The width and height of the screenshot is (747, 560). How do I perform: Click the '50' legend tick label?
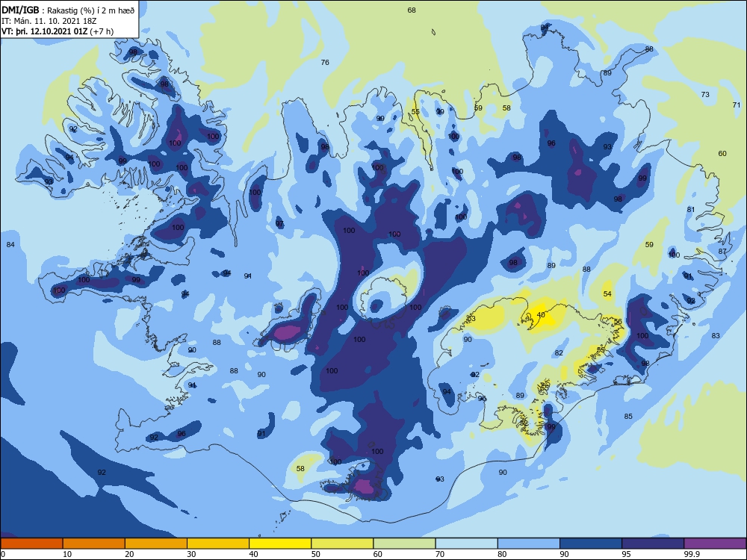click(316, 554)
